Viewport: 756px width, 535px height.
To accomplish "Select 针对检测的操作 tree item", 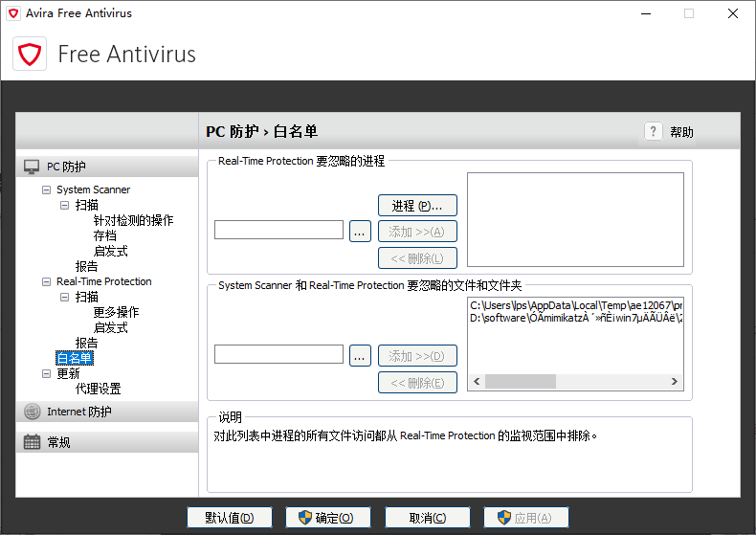I will pyautogui.click(x=133, y=221).
